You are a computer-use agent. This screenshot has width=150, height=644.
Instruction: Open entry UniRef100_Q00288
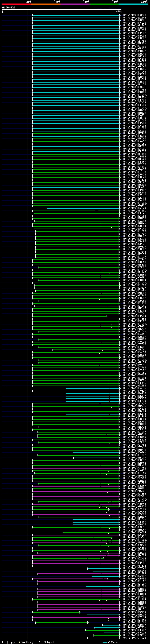click(135, 82)
